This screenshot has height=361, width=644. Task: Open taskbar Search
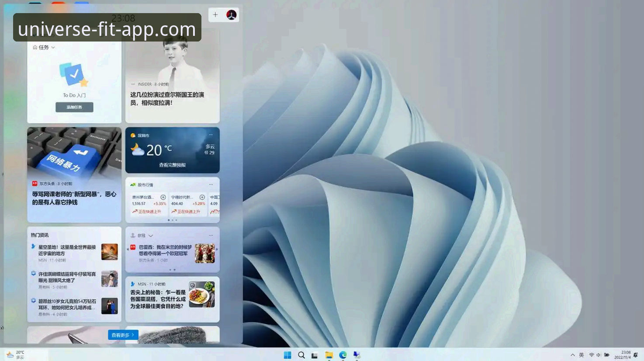click(x=301, y=355)
